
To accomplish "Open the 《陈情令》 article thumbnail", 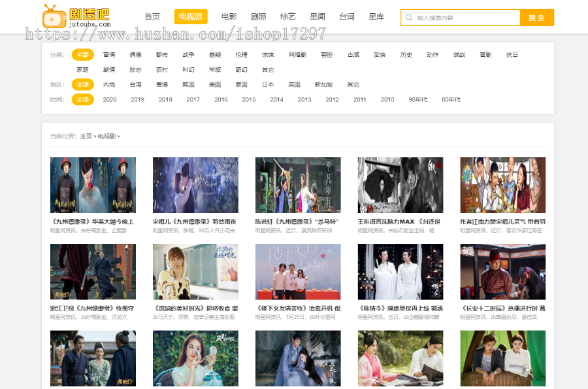I will 400,271.
